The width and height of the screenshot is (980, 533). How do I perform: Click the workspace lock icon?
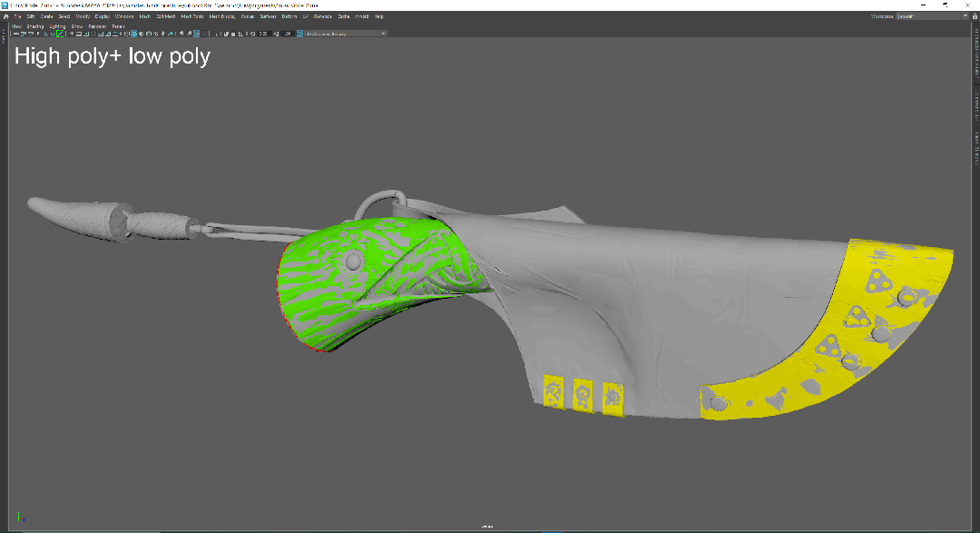coord(975,16)
